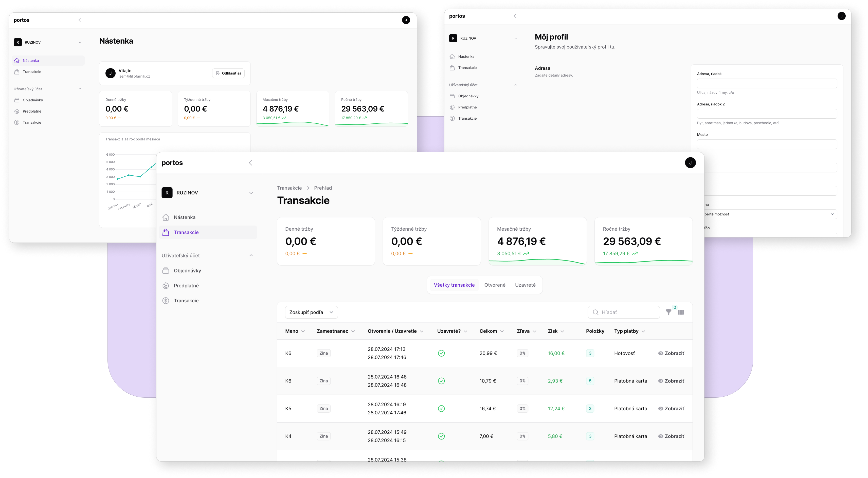Collapse front sidebar with the left chevron
868x478 pixels.
250,163
